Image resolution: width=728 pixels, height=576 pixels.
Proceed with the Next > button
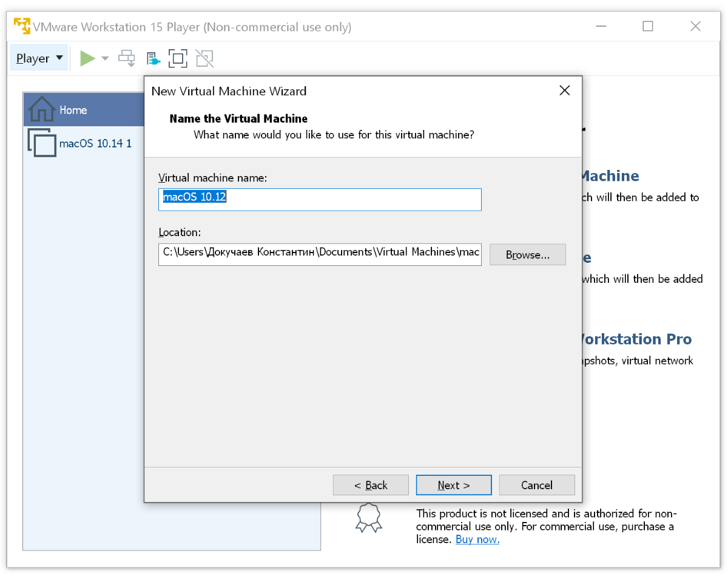coord(453,485)
